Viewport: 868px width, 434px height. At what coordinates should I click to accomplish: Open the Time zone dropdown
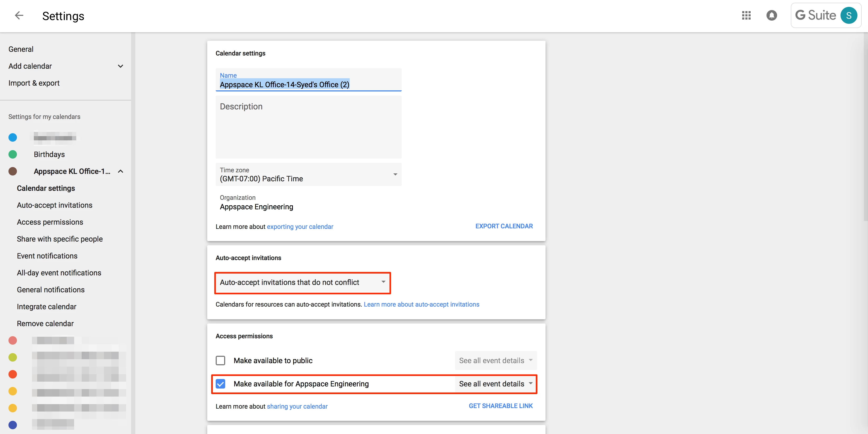(x=308, y=174)
